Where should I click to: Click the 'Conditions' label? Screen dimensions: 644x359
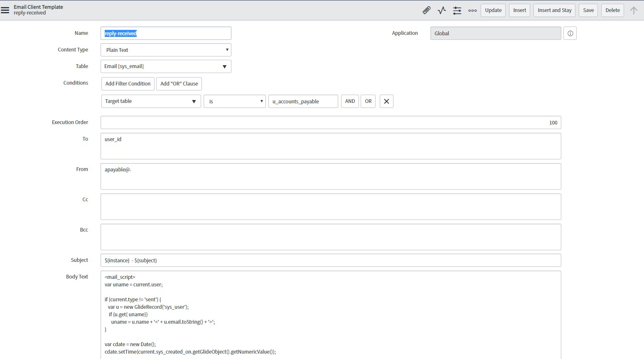[x=76, y=83]
